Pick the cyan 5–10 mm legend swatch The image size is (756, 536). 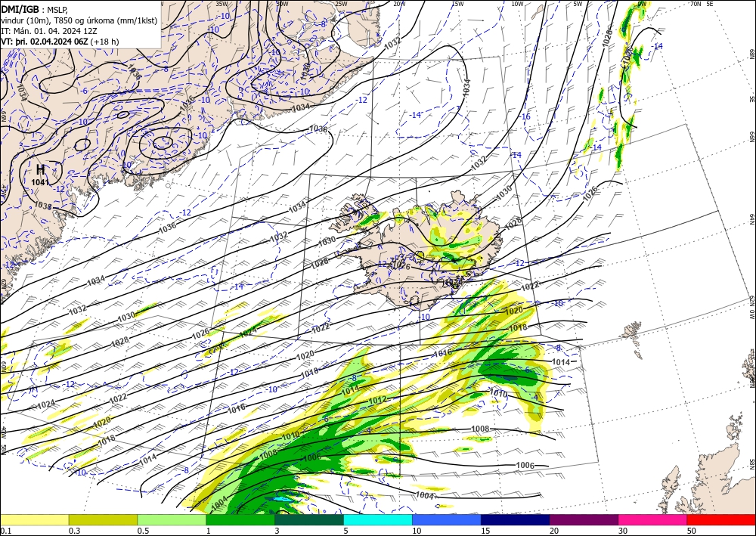tap(378, 519)
